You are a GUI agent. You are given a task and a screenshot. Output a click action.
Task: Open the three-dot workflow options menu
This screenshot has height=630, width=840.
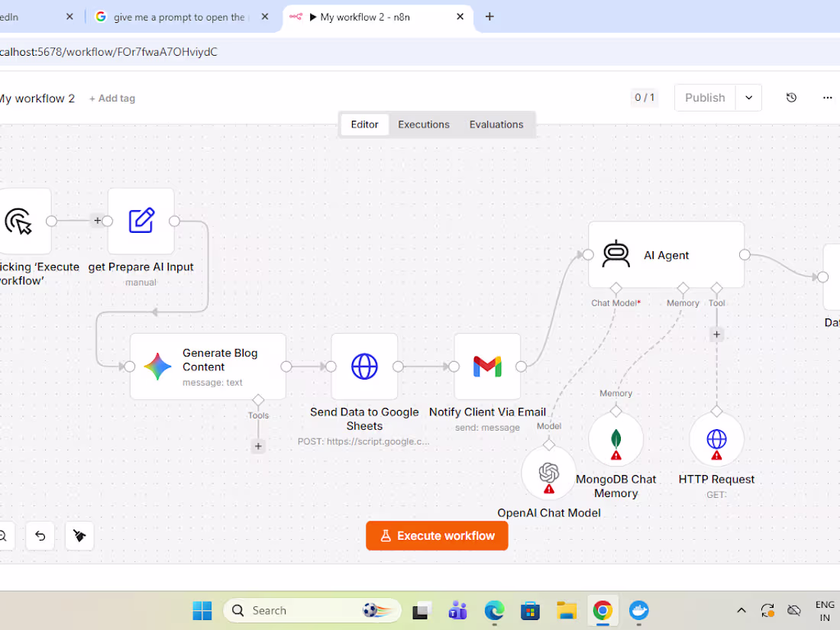pyautogui.click(x=827, y=98)
